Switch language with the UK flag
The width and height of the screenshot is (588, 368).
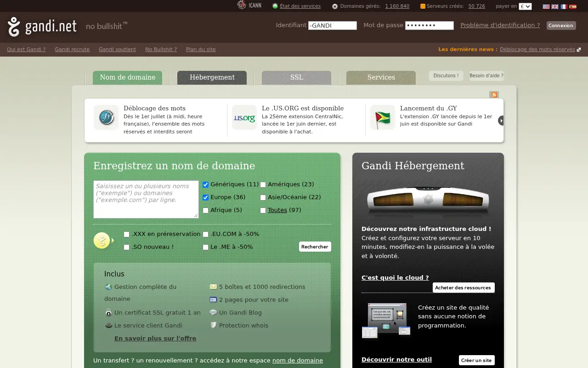(x=555, y=6)
